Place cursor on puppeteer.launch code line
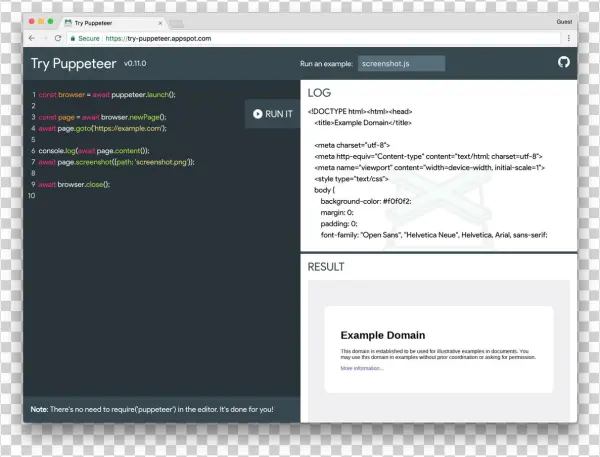600x457 pixels. click(x=107, y=94)
